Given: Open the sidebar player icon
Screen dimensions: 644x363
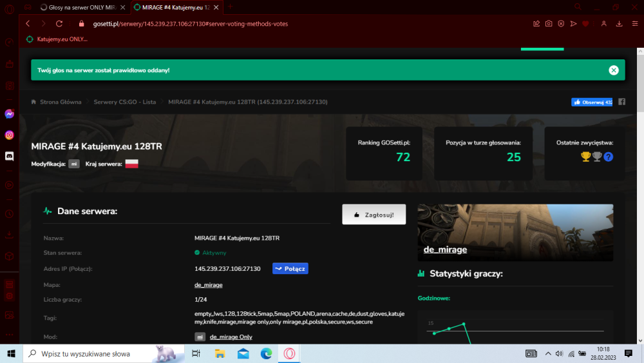Looking at the screenshot, I should 10,185.
